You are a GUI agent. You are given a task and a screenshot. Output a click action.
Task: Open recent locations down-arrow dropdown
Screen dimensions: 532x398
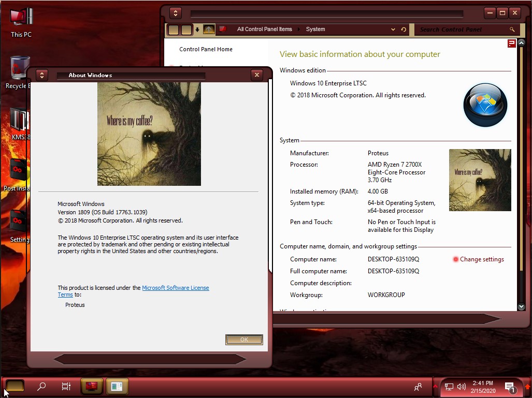[197, 30]
